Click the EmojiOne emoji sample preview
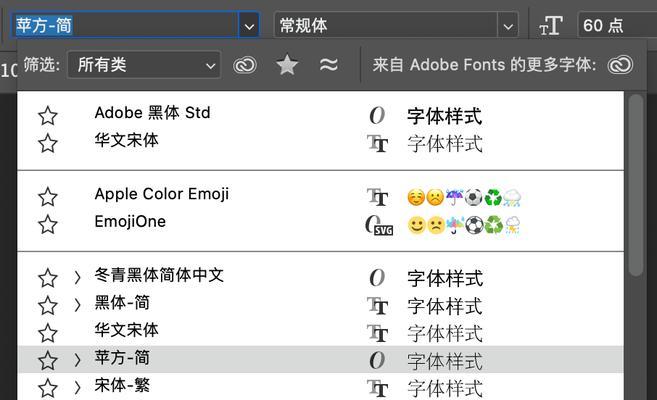Image resolution: width=657 pixels, height=400 pixels. (x=464, y=225)
